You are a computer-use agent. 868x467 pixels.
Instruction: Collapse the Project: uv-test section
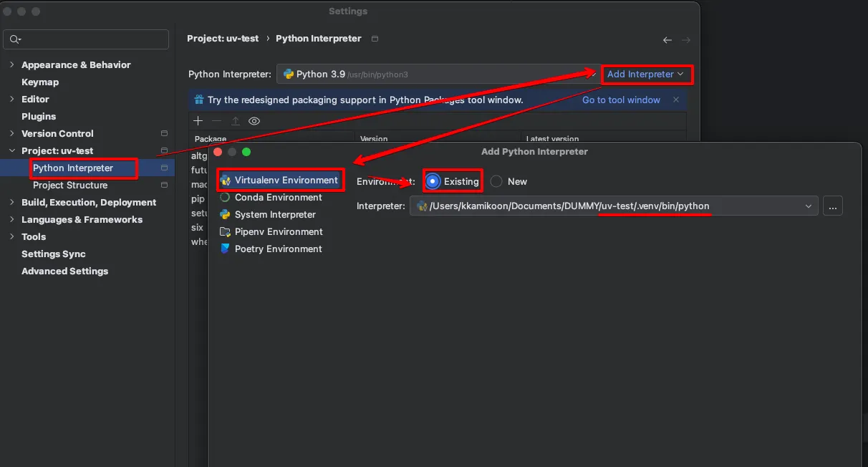point(11,150)
